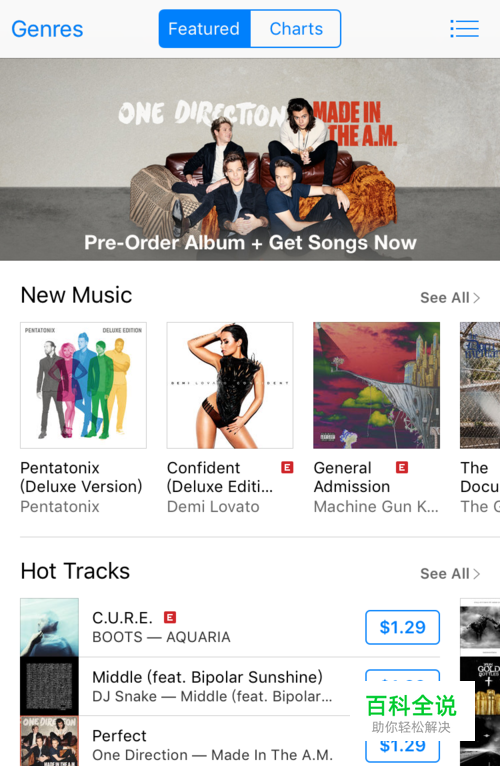This screenshot has height=766, width=500.
Task: Select the Perfect track One Direction artwork
Action: pyautogui.click(x=49, y=741)
